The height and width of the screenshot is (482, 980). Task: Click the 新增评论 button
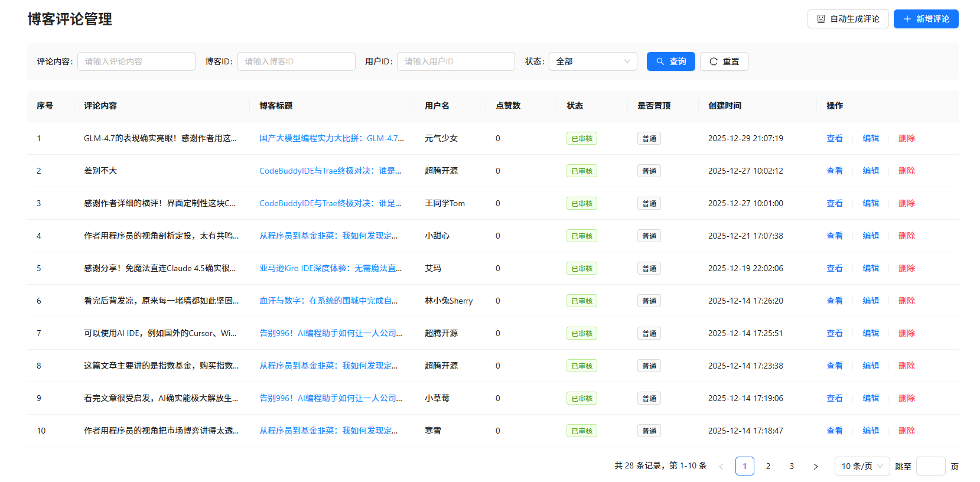(x=926, y=19)
